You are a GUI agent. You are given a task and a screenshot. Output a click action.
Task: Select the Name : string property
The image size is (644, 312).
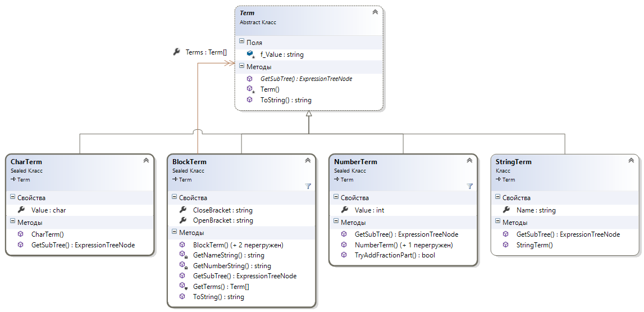[x=536, y=210]
